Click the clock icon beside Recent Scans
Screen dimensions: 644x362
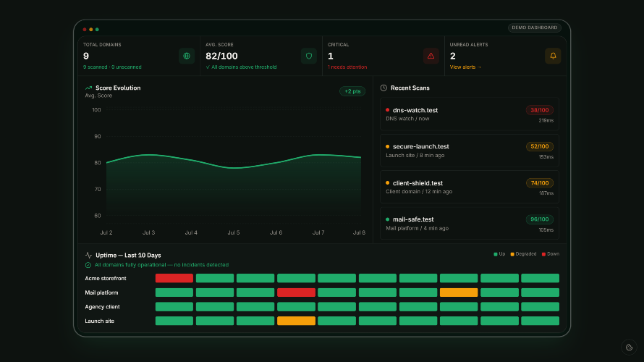tap(384, 88)
